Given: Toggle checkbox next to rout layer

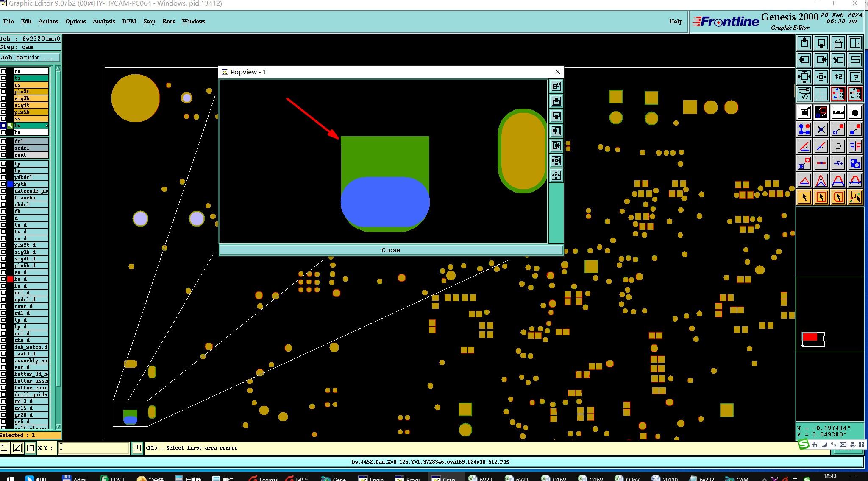Looking at the screenshot, I should [3, 155].
